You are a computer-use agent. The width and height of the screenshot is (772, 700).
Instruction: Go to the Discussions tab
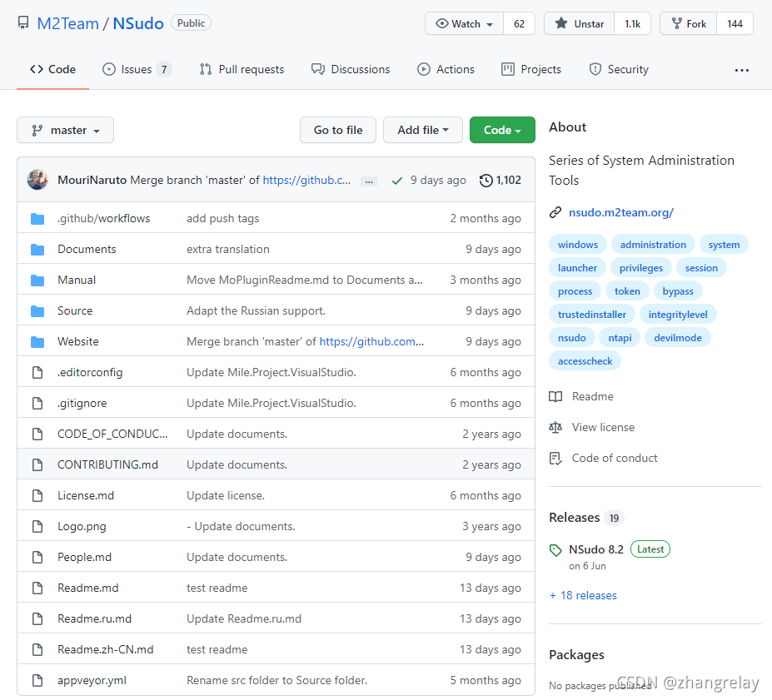click(351, 69)
